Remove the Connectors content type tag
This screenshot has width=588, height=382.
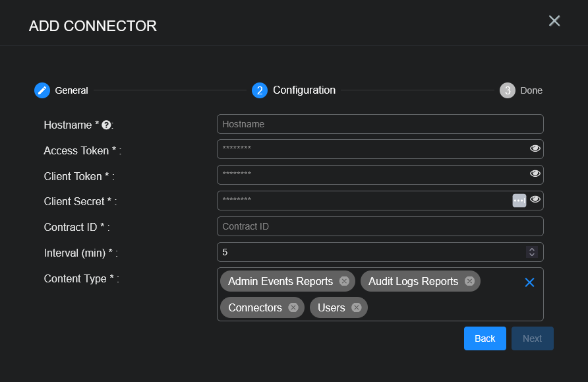[293, 307]
